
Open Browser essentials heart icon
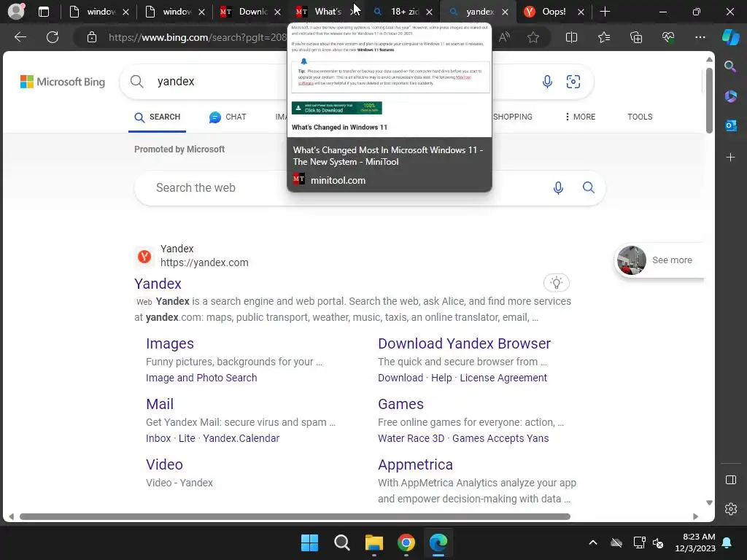tap(668, 37)
